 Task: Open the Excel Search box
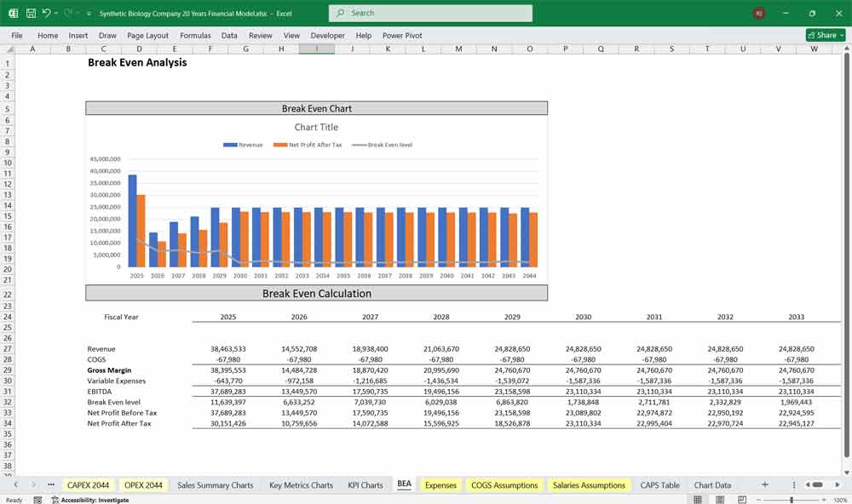tap(430, 13)
